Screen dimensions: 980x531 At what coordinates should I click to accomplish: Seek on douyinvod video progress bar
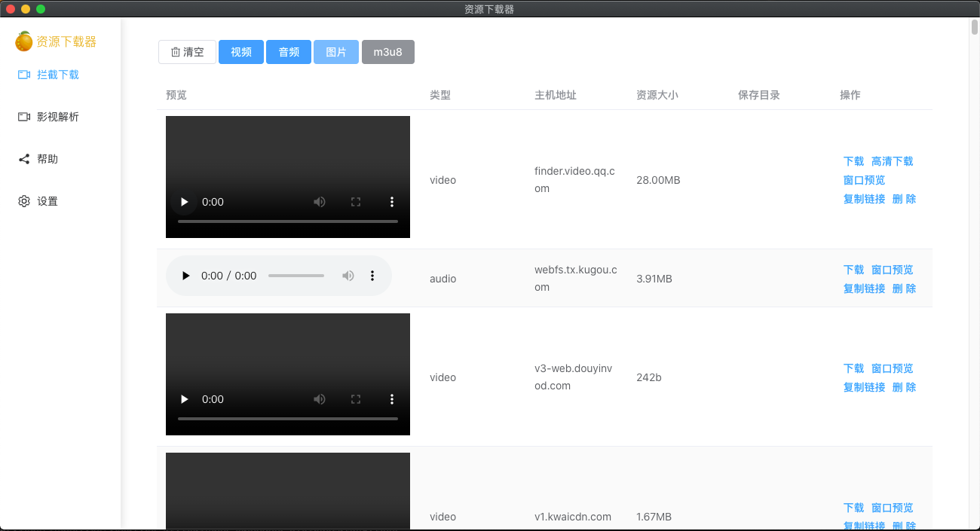tap(288, 419)
